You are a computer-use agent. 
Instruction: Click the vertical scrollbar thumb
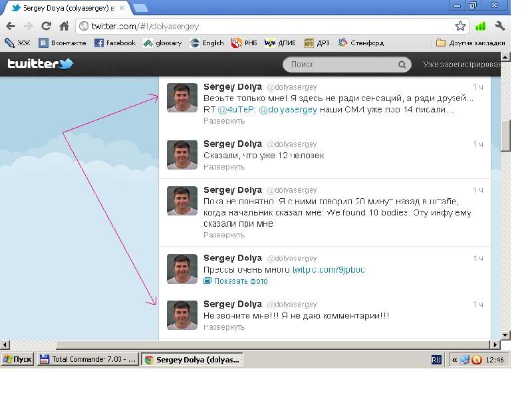[505, 136]
